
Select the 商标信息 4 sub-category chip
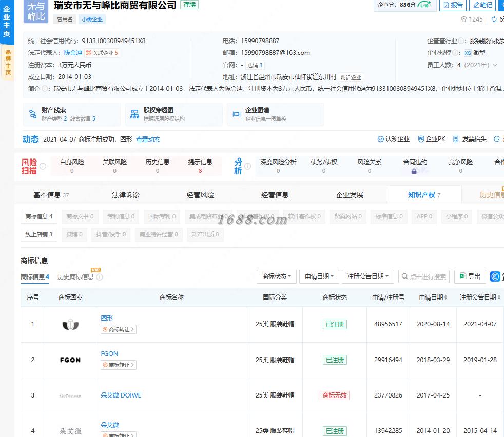[39, 216]
